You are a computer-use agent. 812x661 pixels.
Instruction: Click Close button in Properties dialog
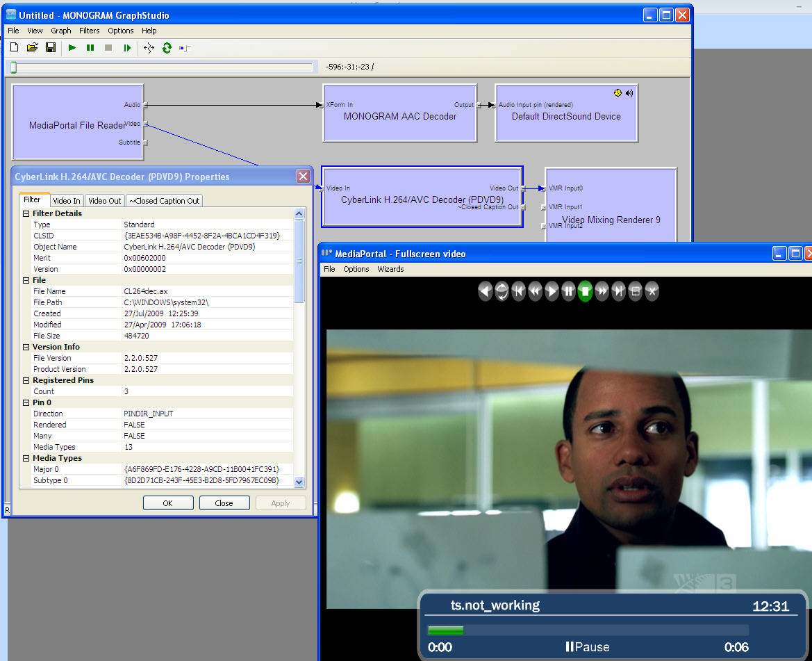coord(224,503)
